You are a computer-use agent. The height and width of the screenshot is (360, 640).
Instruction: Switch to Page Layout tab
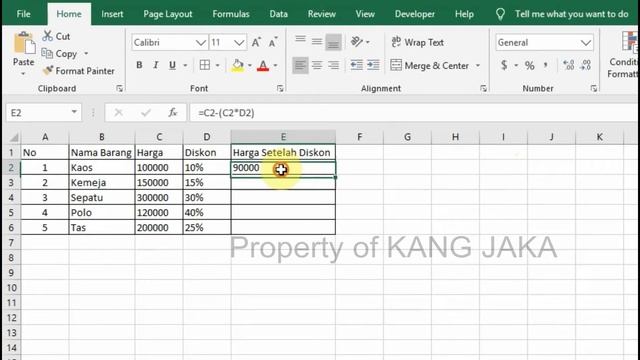click(168, 14)
